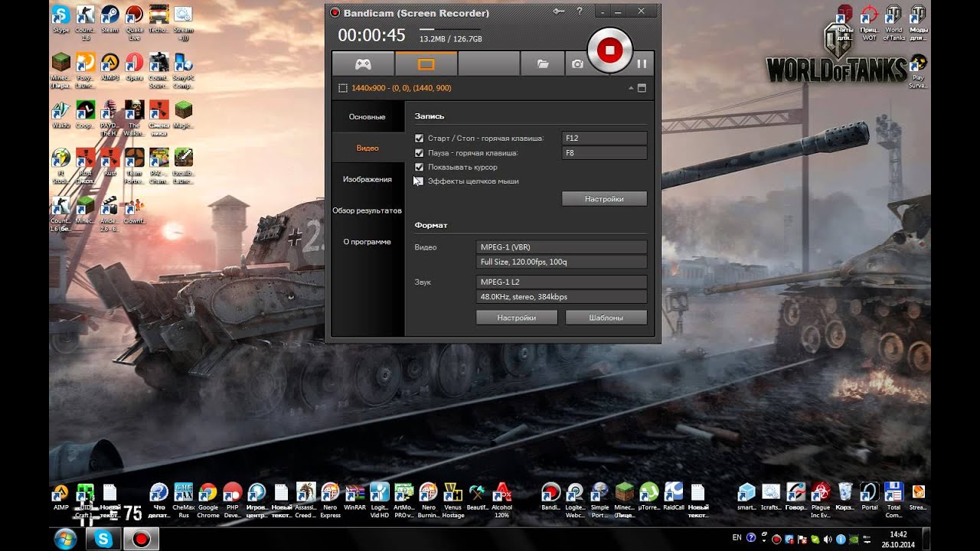Click the F8 pause hotkey field
This screenshot has width=980, height=551.
click(x=604, y=153)
